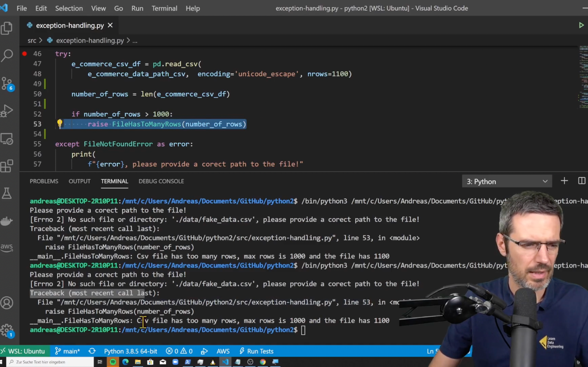This screenshot has height=367, width=588.
Task: Click the editor minimap
Action: pyautogui.click(x=583, y=78)
